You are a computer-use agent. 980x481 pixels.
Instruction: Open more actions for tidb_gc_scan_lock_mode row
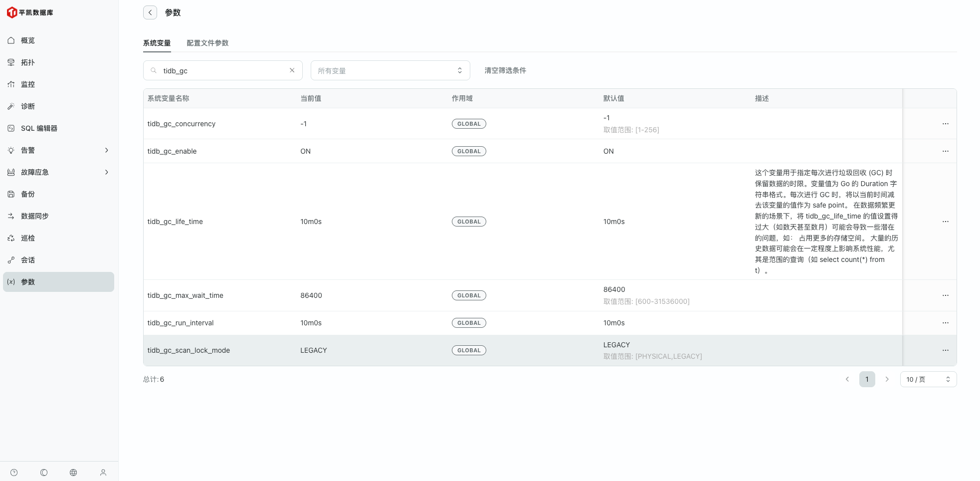point(945,350)
